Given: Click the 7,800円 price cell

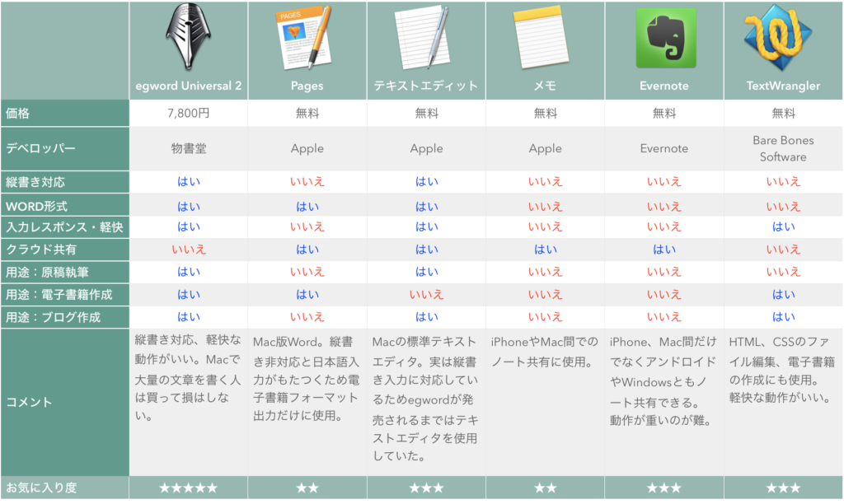Looking at the screenshot, I should pyautogui.click(x=189, y=114).
